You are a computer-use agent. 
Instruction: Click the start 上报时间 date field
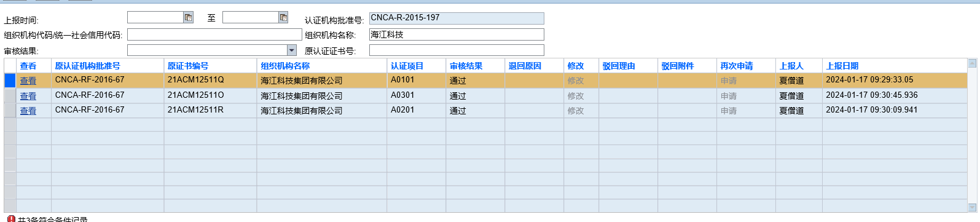coord(155,18)
